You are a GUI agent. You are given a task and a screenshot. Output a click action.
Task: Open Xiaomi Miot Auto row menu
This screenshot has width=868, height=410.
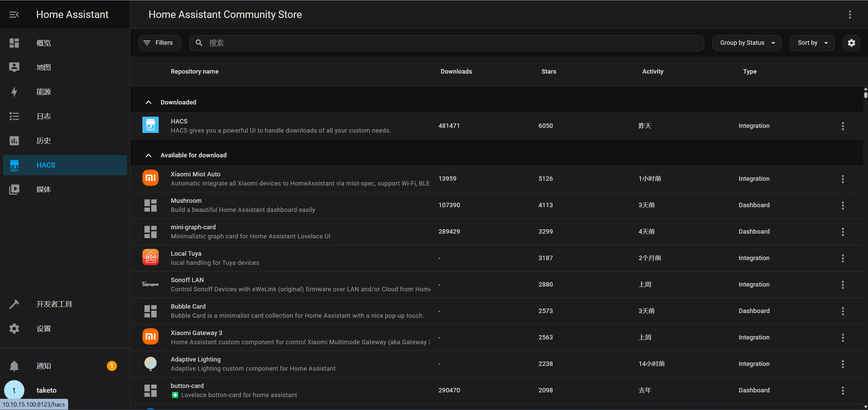pos(843,179)
